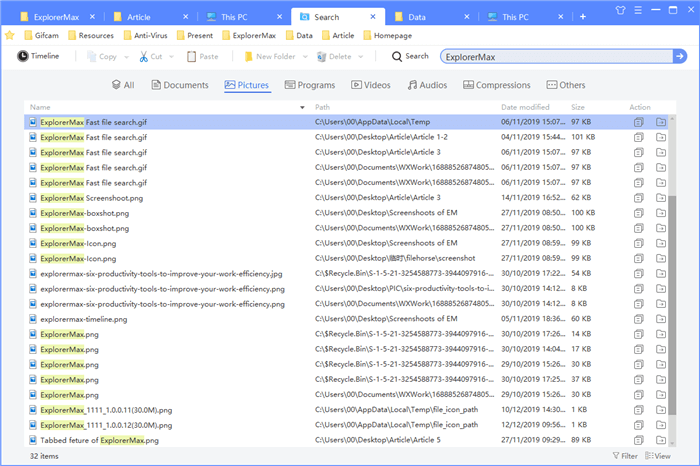
Task: Expand the Delete dropdown arrow
Action: click(361, 57)
